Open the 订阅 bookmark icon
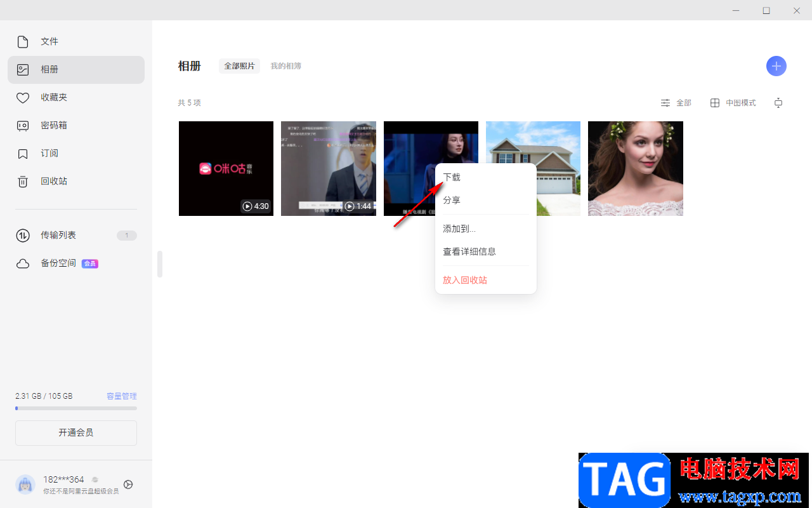The height and width of the screenshot is (508, 812). (23, 154)
